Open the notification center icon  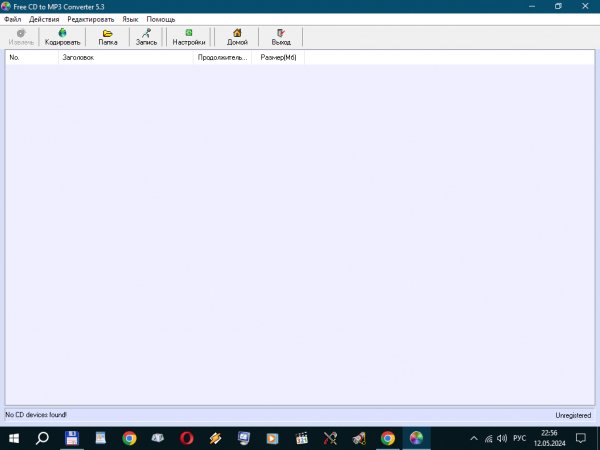581,438
